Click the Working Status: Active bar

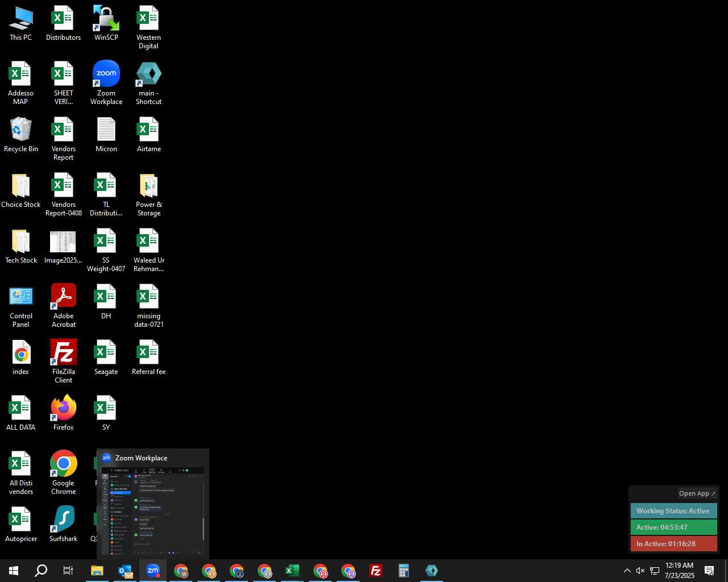click(673, 511)
